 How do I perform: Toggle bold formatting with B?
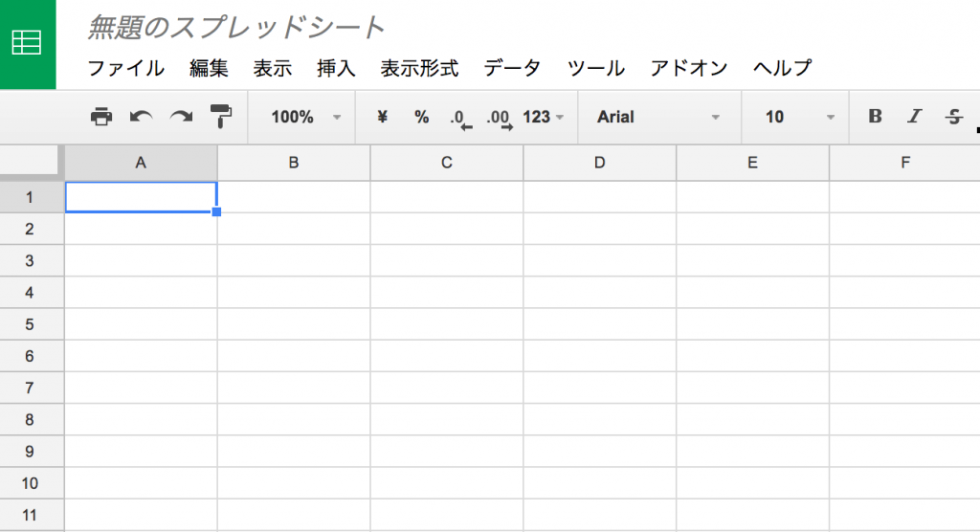875,117
